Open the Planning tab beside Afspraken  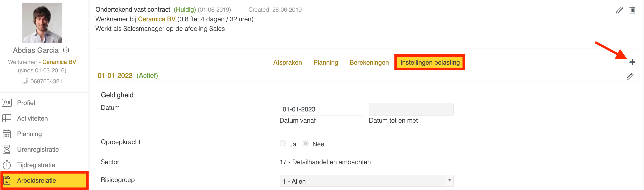pyautogui.click(x=325, y=62)
